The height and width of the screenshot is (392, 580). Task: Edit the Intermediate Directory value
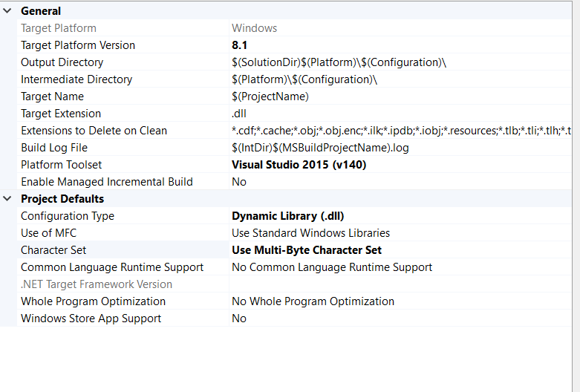(304, 79)
